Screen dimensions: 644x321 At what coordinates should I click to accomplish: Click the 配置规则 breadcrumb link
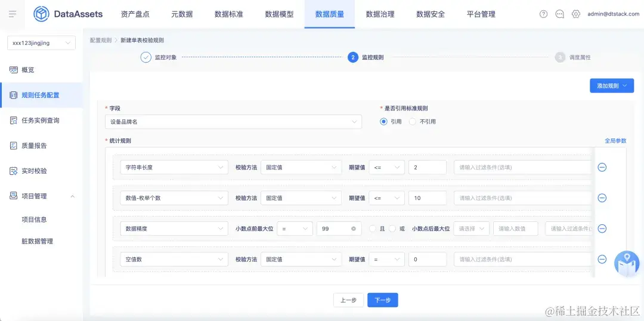101,41
